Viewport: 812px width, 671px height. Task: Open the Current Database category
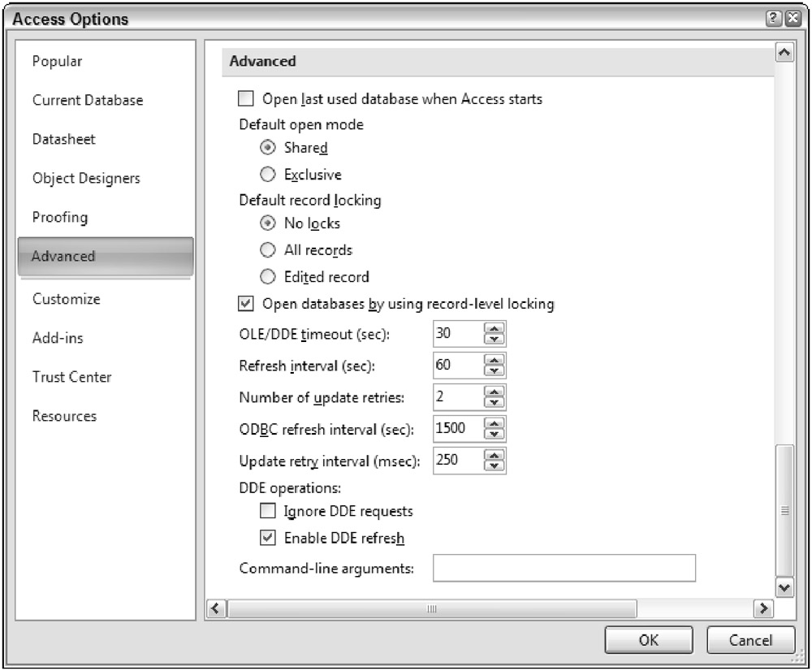point(88,101)
